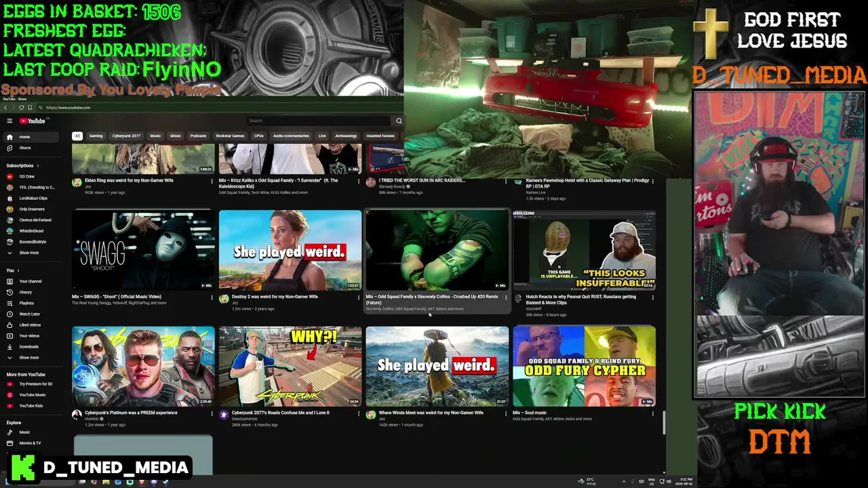Open YouTube Music link

[x=31, y=394]
